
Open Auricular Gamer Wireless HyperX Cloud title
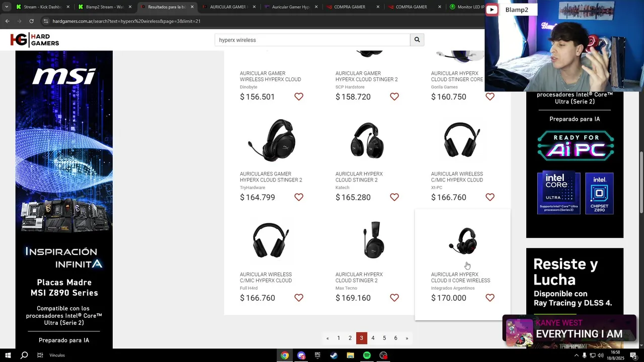270,76
